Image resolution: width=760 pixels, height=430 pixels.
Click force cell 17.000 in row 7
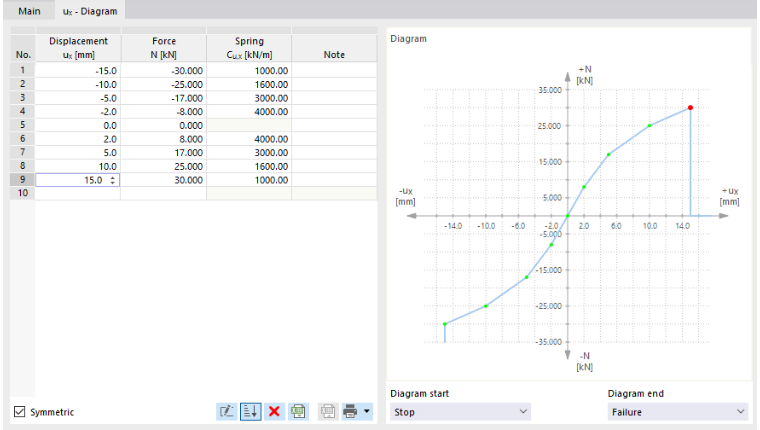click(164, 152)
